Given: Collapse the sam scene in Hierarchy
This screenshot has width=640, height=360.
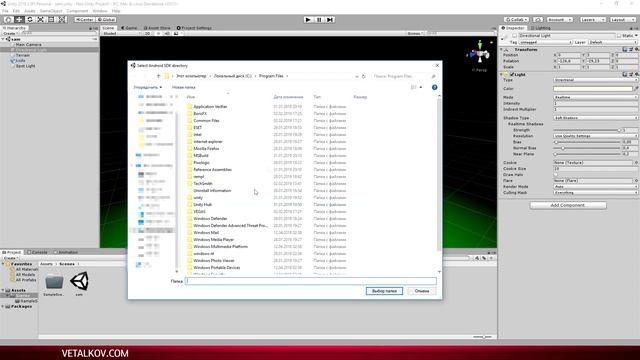Looking at the screenshot, I should point(3,39).
